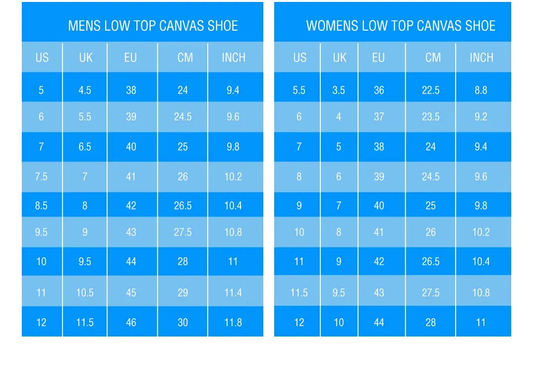Select mens US size 7.5 cell
535x392 pixels.
(41, 176)
